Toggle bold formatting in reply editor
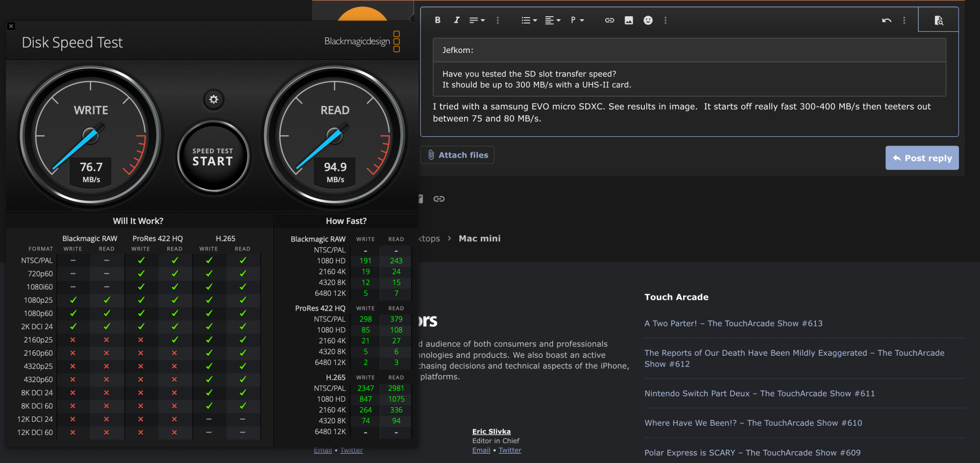980x463 pixels. point(438,20)
